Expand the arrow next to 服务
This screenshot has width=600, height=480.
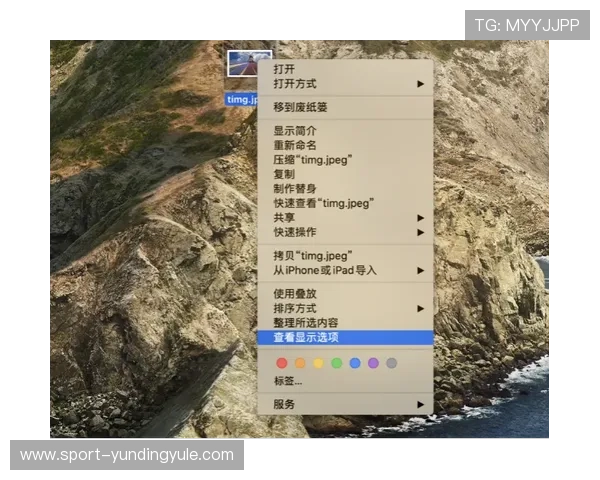(x=421, y=404)
